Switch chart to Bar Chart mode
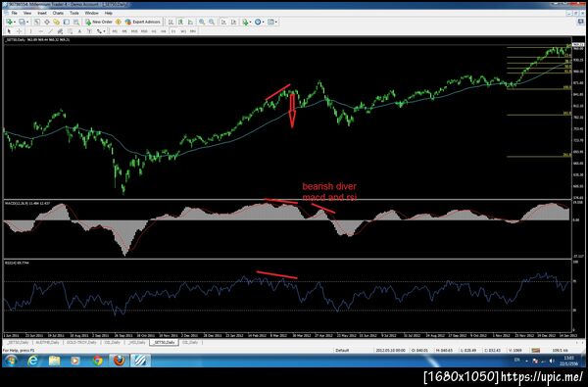Screen dimensions: 588x387 point(171,22)
